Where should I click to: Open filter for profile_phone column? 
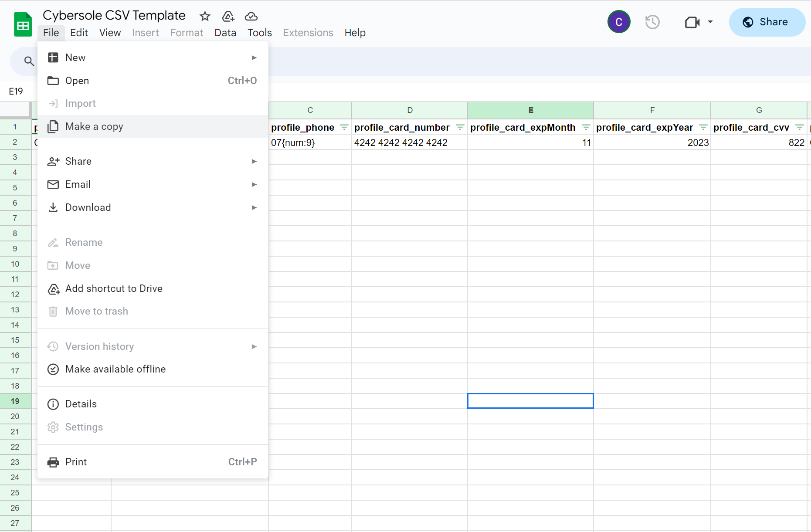click(x=344, y=127)
